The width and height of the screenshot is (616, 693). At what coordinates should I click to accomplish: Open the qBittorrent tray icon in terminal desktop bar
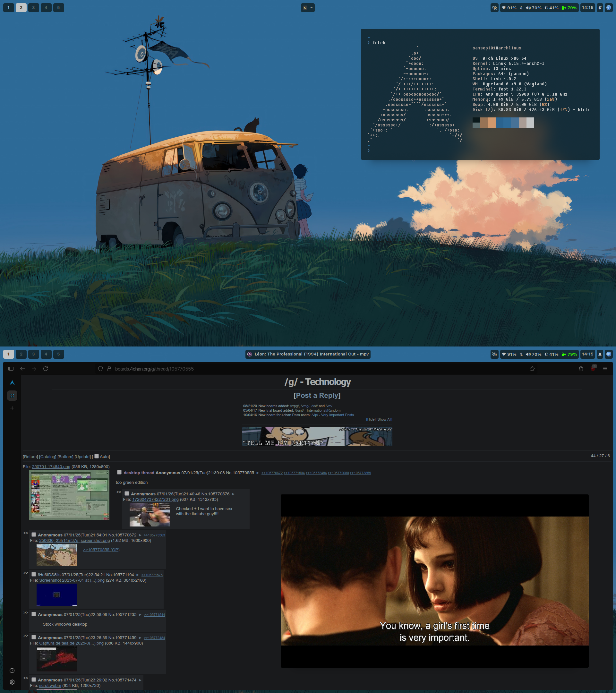[x=609, y=8]
